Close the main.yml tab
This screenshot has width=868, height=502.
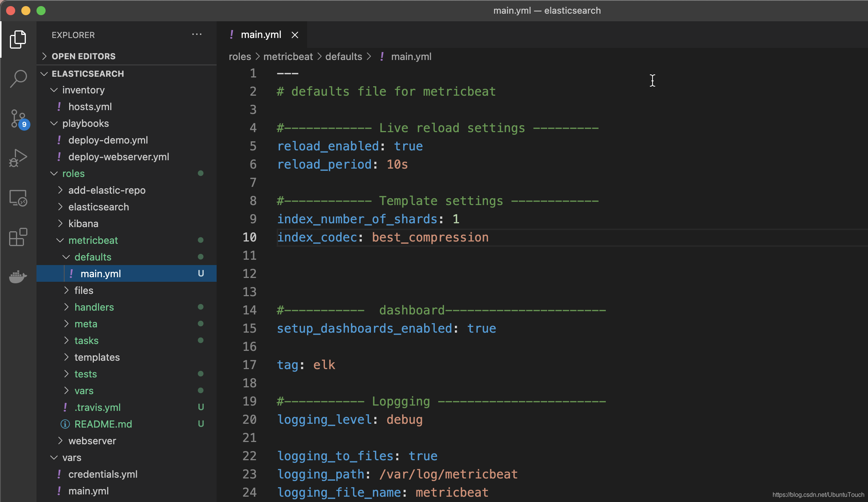[295, 35]
